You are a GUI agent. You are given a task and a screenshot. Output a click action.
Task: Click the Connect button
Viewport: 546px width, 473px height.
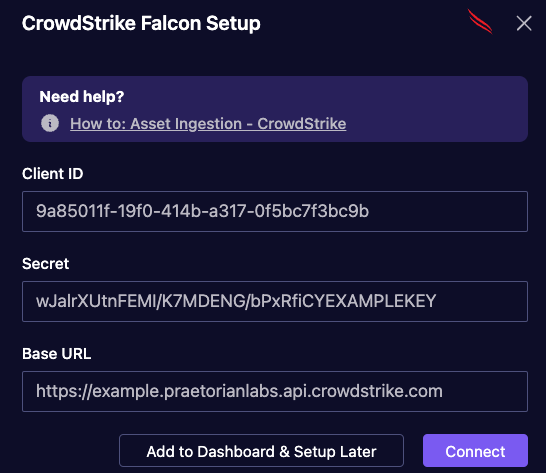click(475, 451)
